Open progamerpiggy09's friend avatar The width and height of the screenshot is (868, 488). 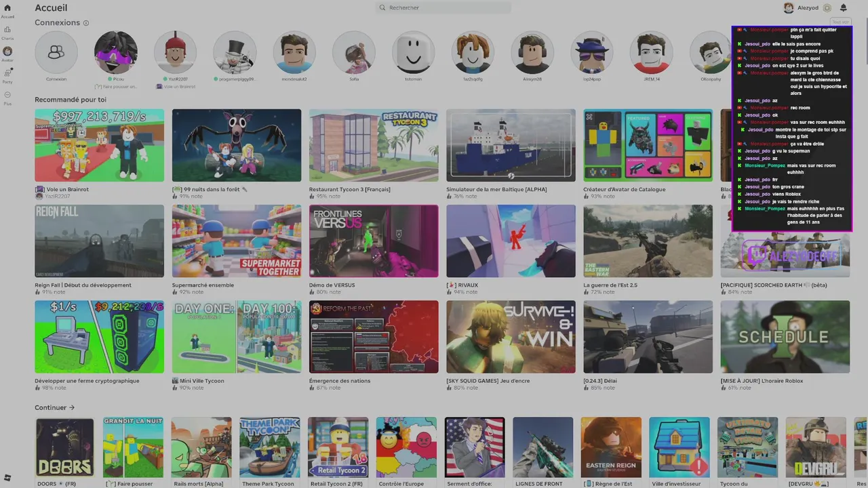[235, 52]
